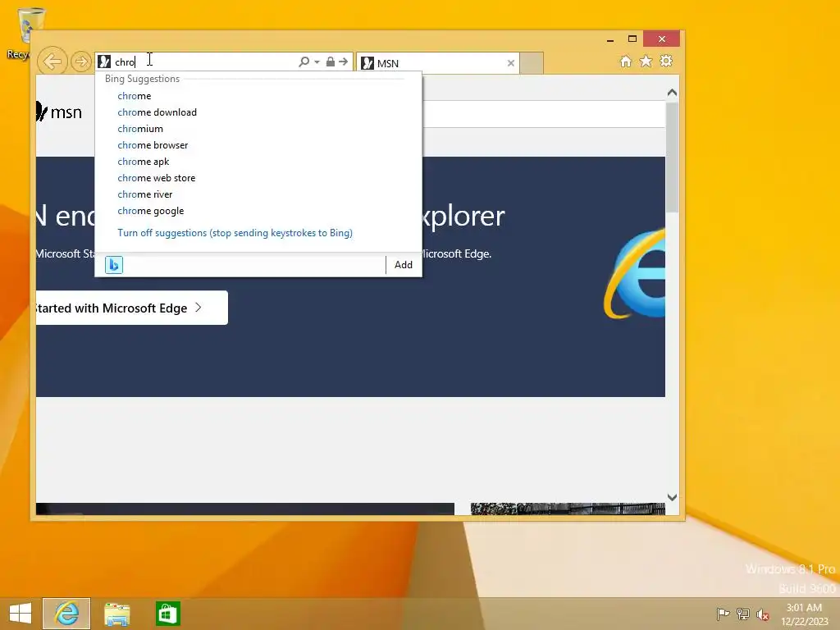Image resolution: width=840 pixels, height=630 pixels.
Task: Select the 'chrome web store' suggestion
Action: coord(258,178)
